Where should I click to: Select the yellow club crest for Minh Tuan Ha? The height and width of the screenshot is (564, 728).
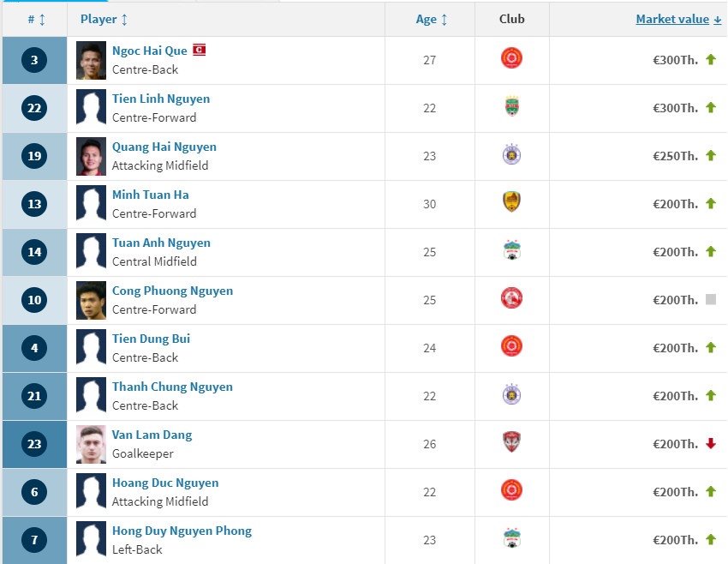pyautogui.click(x=511, y=202)
